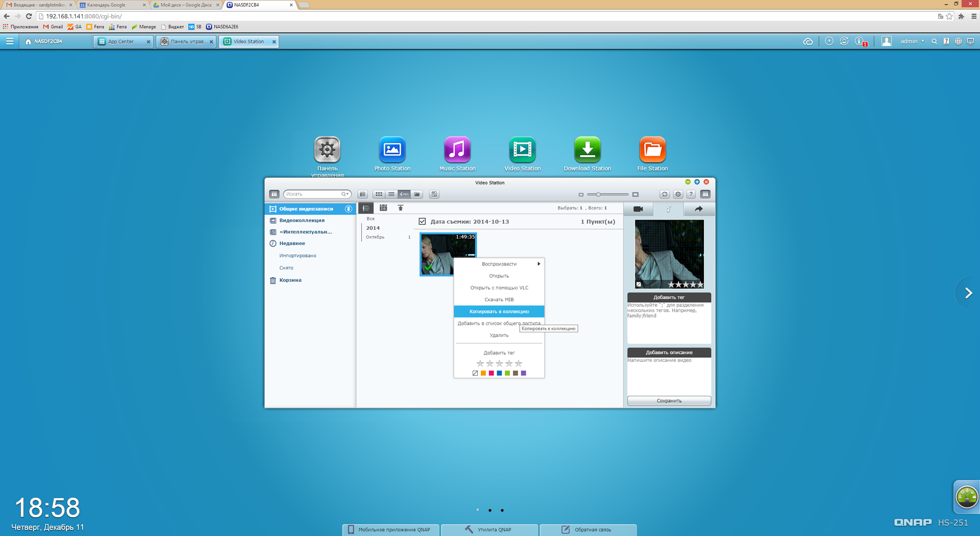Open Download Station from the desktop
Viewport: 980px width, 536px height.
(x=587, y=150)
